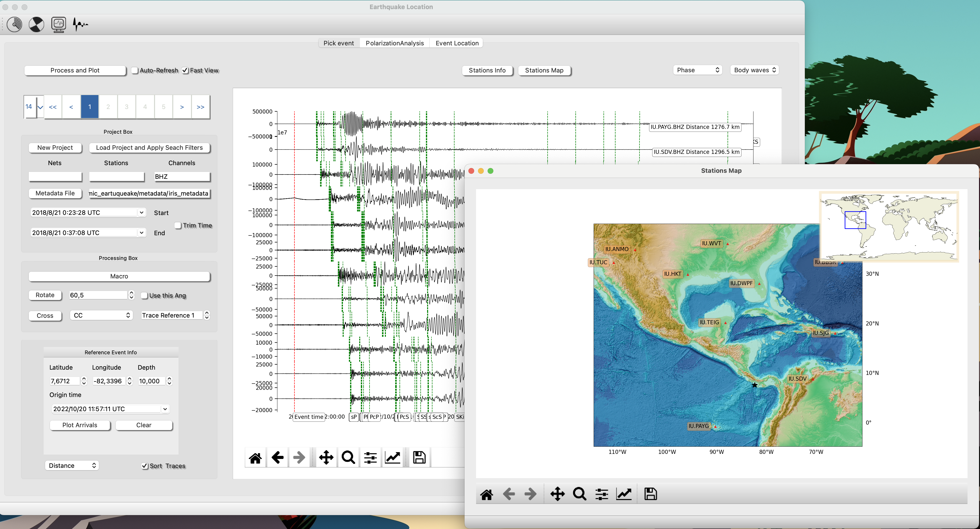Viewport: 980px width, 529px height.
Task: Open subplot configuration in waveform plot toolbar
Action: click(x=370, y=457)
